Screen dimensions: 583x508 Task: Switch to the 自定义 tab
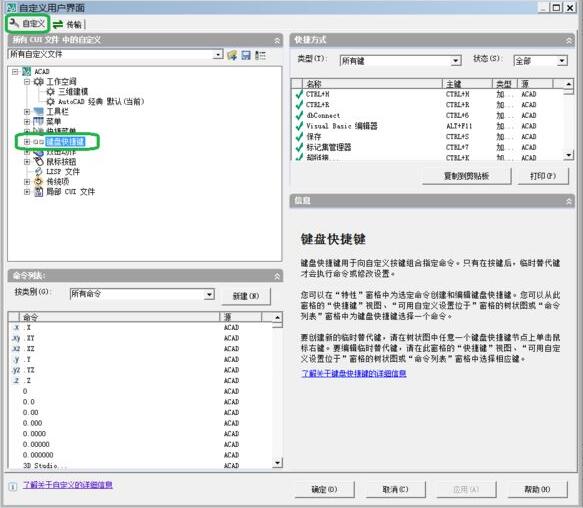(28, 24)
